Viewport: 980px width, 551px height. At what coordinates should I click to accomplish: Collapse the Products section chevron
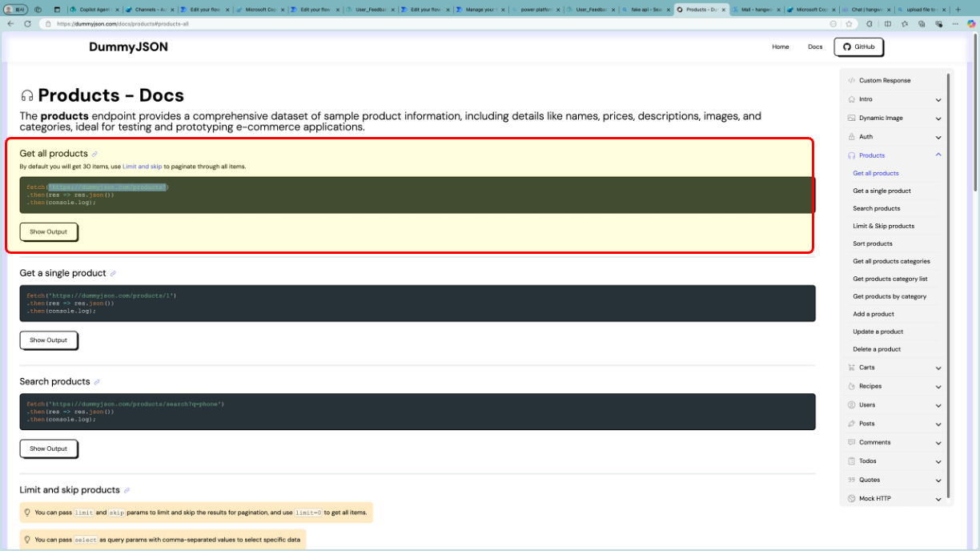938,155
